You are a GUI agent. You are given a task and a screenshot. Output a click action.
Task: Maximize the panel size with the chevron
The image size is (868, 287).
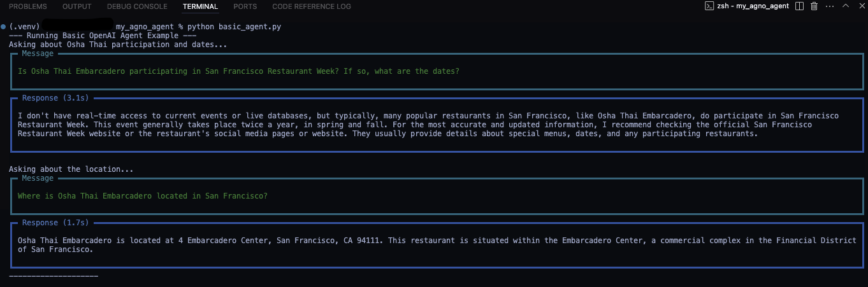845,6
